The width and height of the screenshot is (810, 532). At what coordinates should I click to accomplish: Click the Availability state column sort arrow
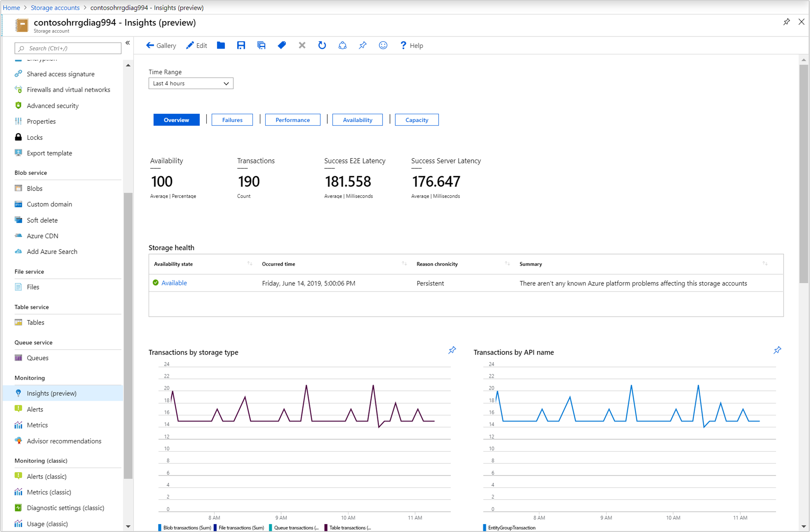pyautogui.click(x=248, y=264)
